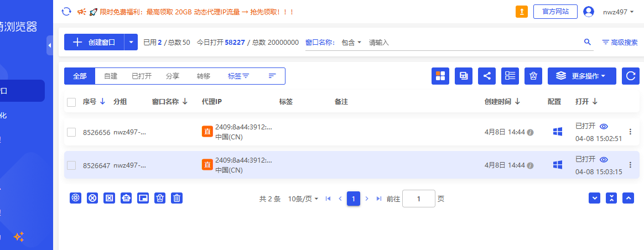The image size is (644, 250).
Task: Open the dropdown arrow next to 创建窗口
Action: [131, 42]
